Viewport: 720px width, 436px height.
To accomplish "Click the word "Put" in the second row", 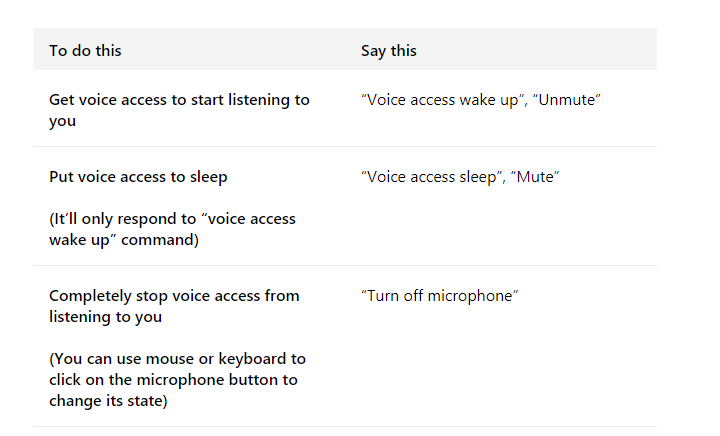I will pyautogui.click(x=60, y=177).
